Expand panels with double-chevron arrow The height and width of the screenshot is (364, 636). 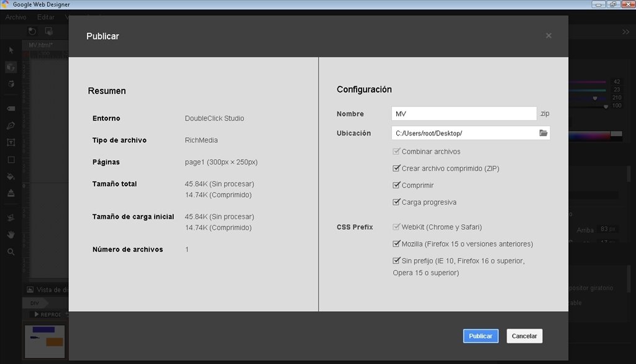[x=626, y=32]
